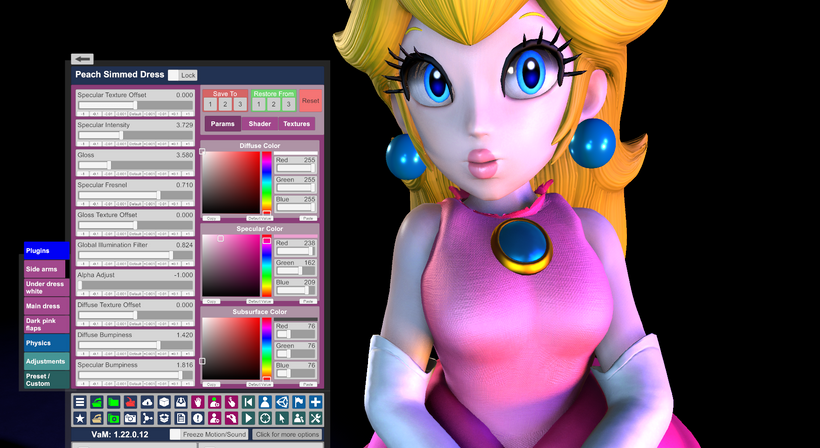Click the Global Illumination Filter slider track
The height and width of the screenshot is (448, 820).
tap(135, 256)
